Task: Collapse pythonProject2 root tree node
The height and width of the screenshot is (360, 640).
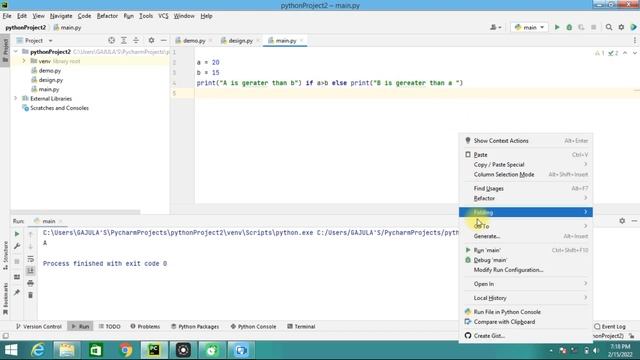Action: click(x=16, y=52)
